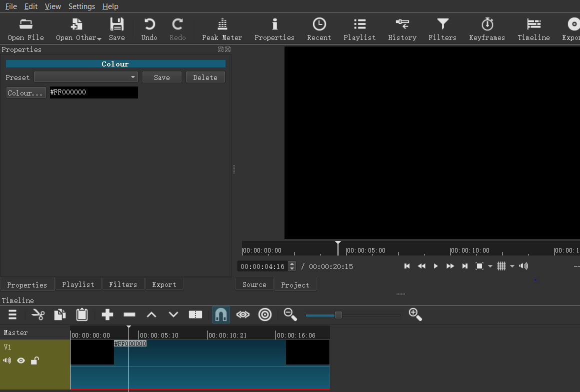580x392 pixels.
Task: Expand the grid options dropdown arrow
Action: [x=512, y=266]
